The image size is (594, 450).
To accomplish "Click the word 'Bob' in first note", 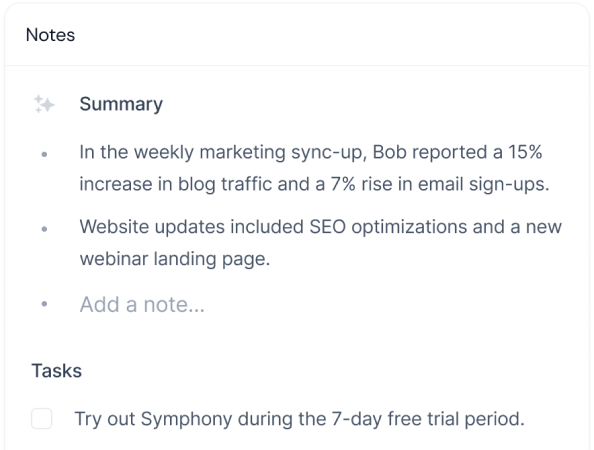I will (x=389, y=152).
